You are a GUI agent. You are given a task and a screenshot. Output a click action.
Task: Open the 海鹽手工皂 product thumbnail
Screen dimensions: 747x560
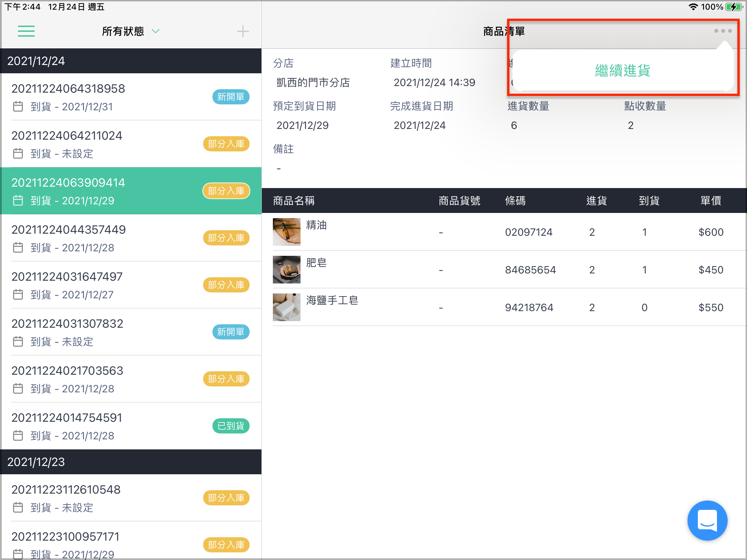287,307
